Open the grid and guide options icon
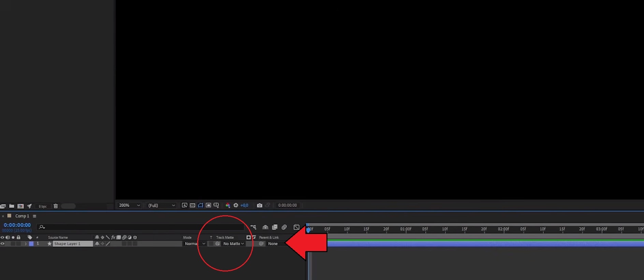This screenshot has width=644, height=280. 216,205
